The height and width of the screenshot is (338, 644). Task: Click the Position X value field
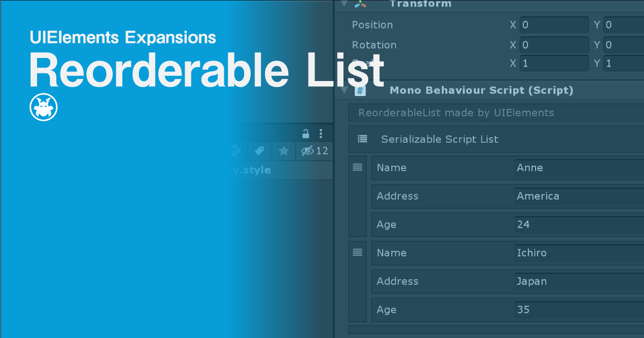click(553, 25)
